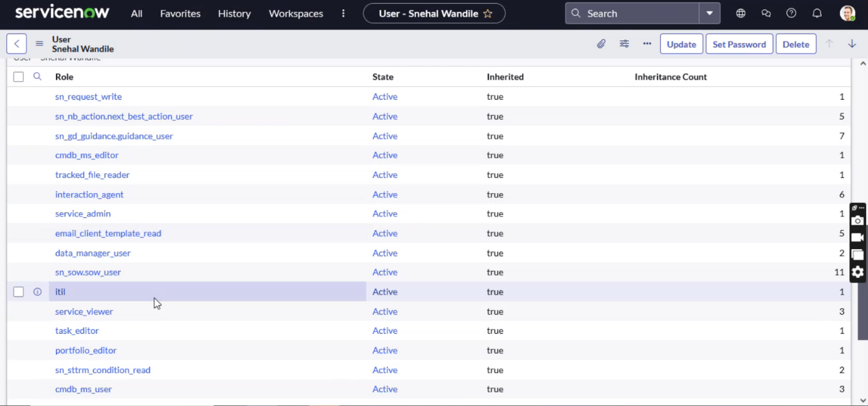Click the vertical scrollbar up arrow
Image resolution: width=868 pixels, height=406 pixels.
pos(862,64)
